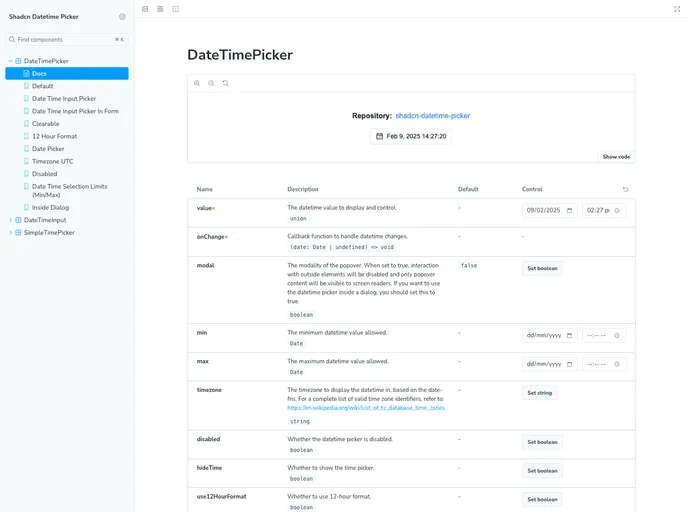Click the zoom in icon in preview toolbar
Image resolution: width=688 pixels, height=512 pixels.
point(197,83)
